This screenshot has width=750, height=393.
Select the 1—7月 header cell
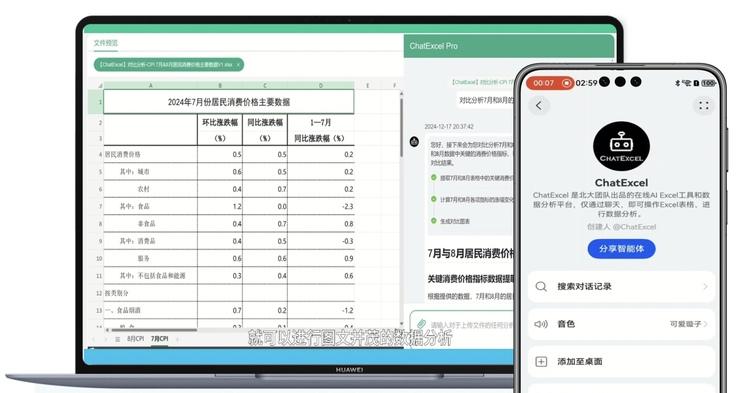[321, 122]
